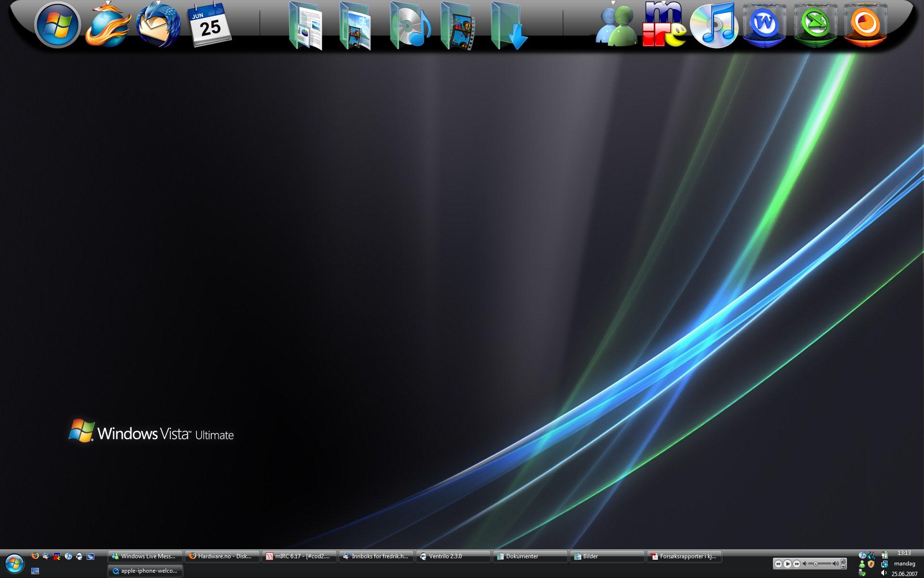Switch to Ventrilo 2.3.0 taskbar window
The height and width of the screenshot is (578, 924).
453,556
